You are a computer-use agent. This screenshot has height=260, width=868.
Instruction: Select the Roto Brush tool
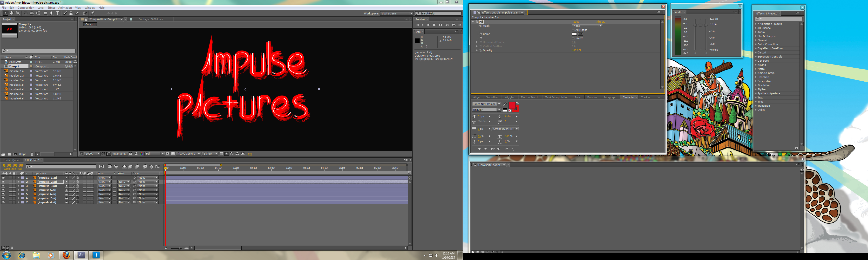[x=85, y=13]
